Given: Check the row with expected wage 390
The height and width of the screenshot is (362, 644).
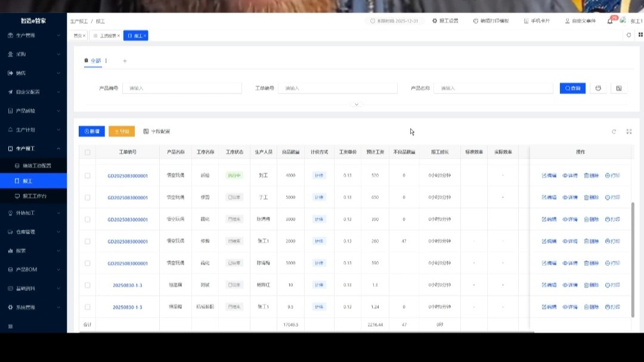Looking at the screenshot, I should tap(88, 263).
